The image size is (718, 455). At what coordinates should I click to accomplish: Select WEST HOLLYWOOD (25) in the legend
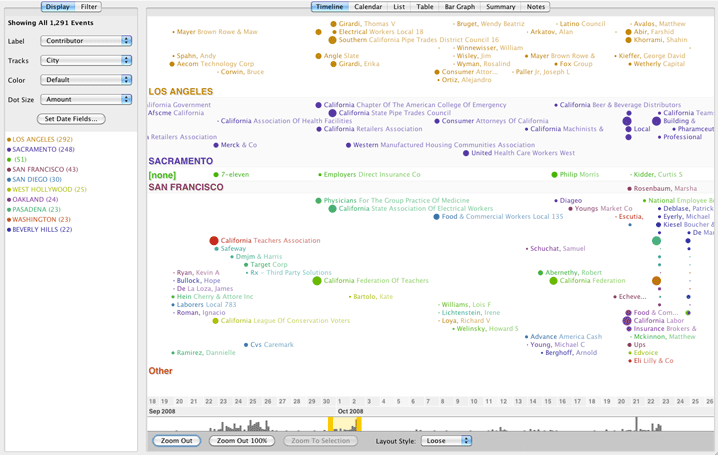coord(49,190)
